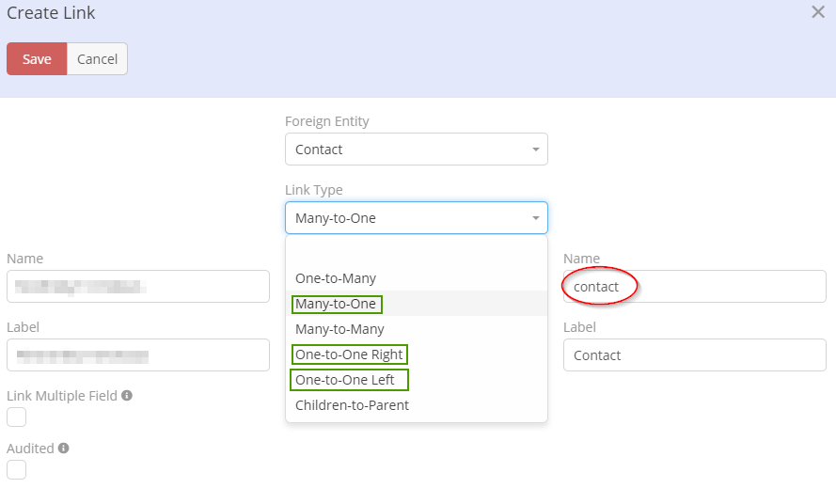Show info tooltip for Link Multiple Field
The width and height of the screenshot is (836, 504).
[x=127, y=396]
